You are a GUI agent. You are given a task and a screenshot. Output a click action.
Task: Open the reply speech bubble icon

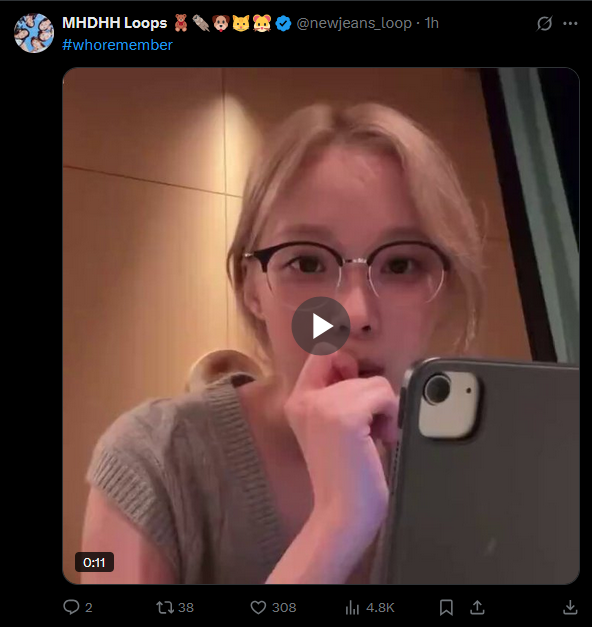[72, 607]
